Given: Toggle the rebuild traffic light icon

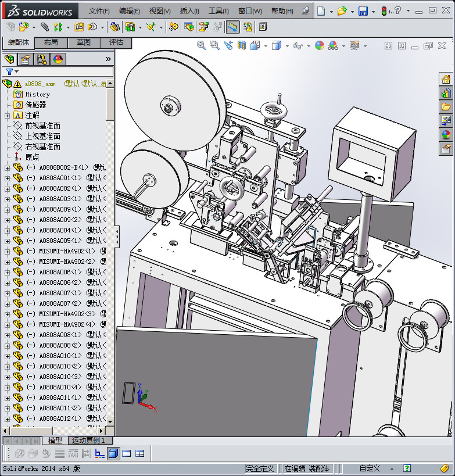Looking at the screenshot, I should point(384,11).
